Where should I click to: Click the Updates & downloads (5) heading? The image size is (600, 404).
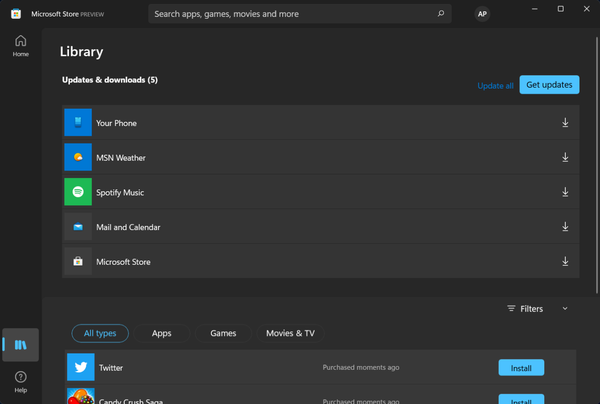pyautogui.click(x=110, y=80)
